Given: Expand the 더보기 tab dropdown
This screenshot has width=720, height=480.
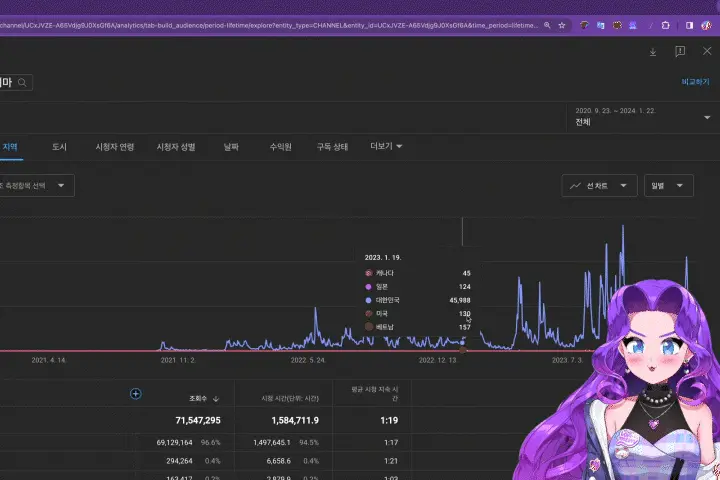Looking at the screenshot, I should click(x=386, y=147).
